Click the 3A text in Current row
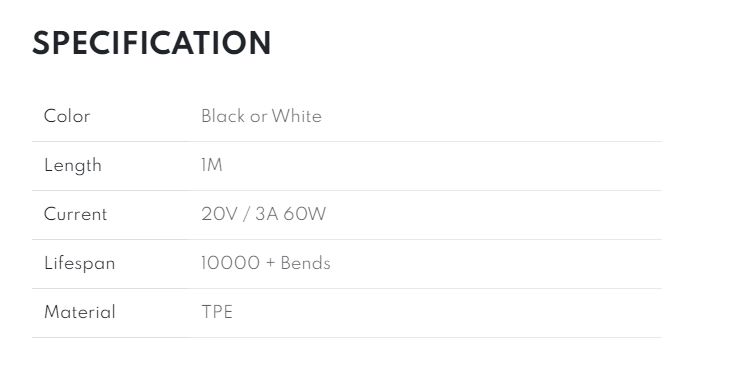755x380 pixels. [x=267, y=214]
